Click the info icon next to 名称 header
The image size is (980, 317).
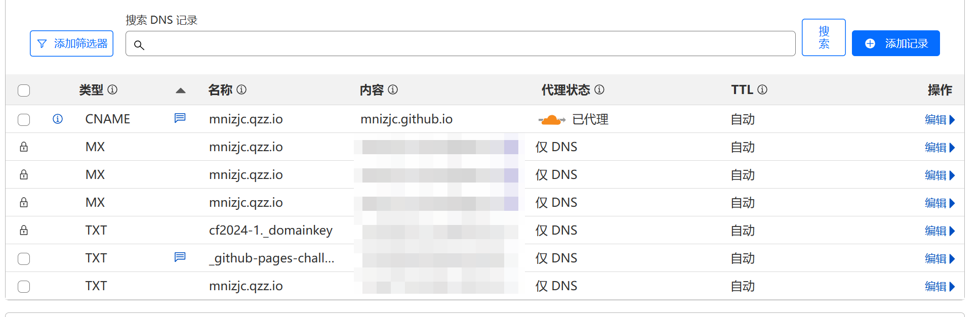point(241,89)
